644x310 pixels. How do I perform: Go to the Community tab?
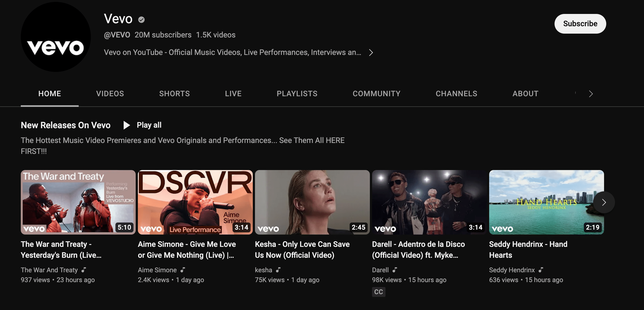pyautogui.click(x=376, y=94)
